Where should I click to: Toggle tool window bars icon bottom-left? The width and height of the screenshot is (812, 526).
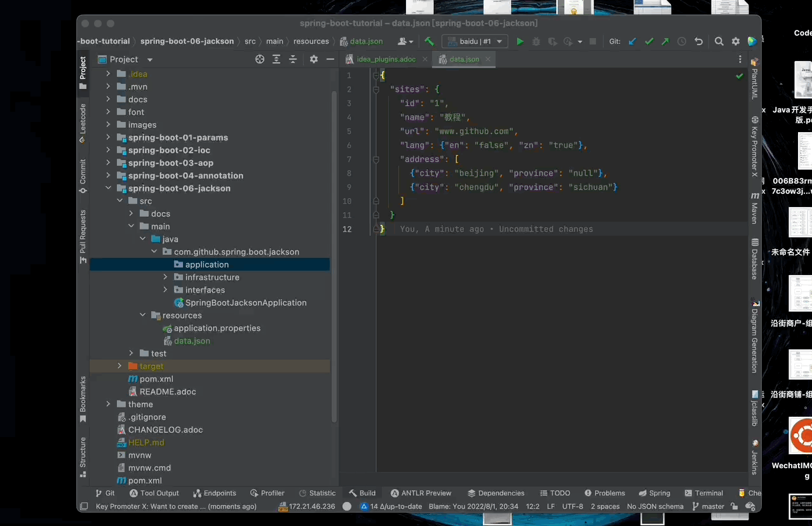[83, 506]
